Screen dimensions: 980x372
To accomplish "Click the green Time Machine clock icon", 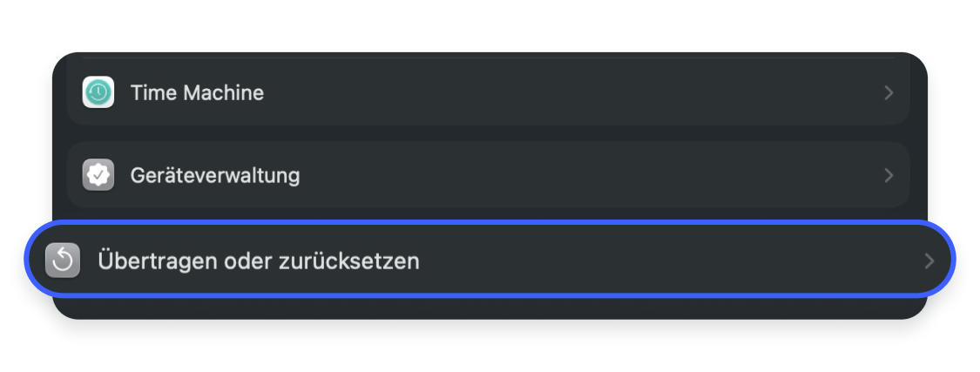I will click(x=98, y=92).
